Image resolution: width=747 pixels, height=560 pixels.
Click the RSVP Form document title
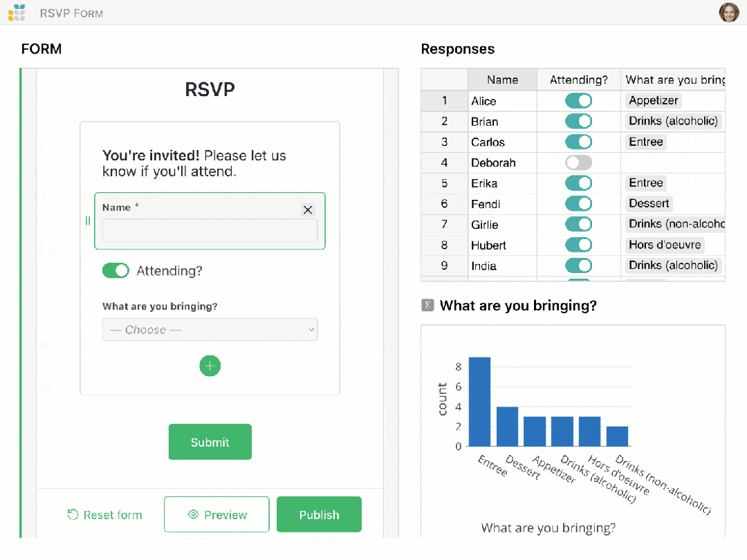71,13
